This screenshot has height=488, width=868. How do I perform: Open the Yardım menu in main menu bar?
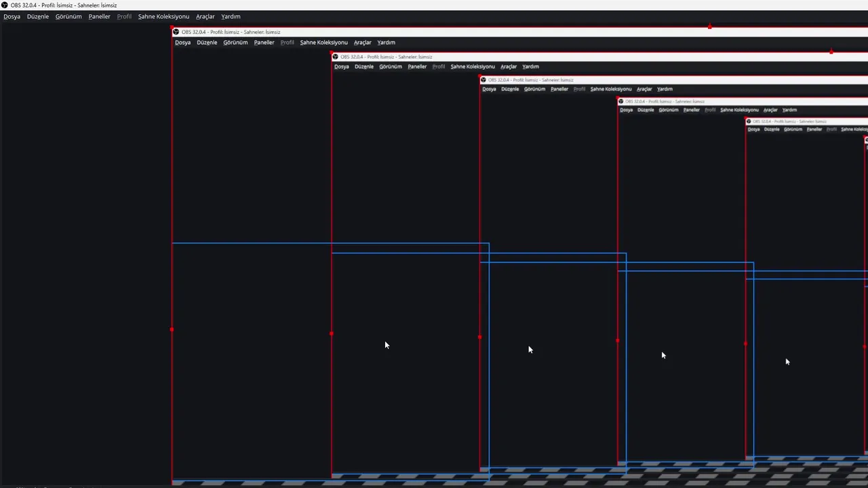[x=231, y=16]
